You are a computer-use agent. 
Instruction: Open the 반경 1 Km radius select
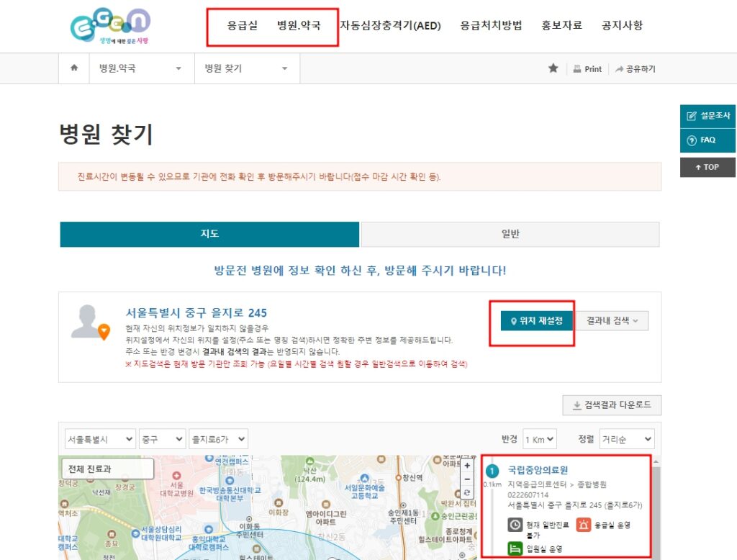pos(540,439)
